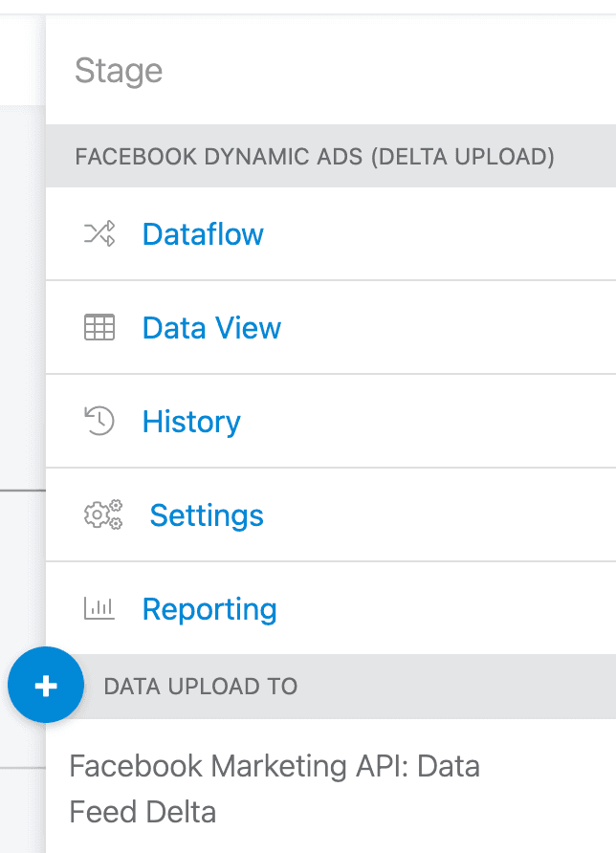The width and height of the screenshot is (616, 853).
Task: Open the Settings menu entry
Action: (x=207, y=515)
